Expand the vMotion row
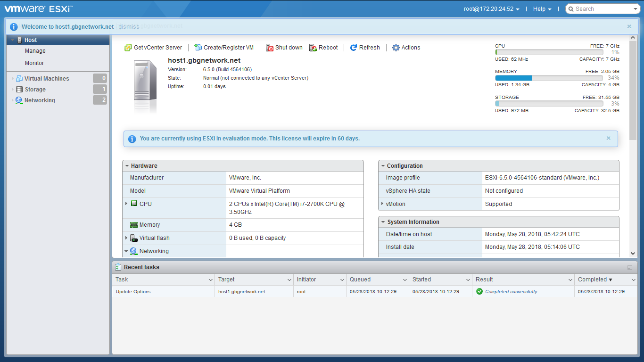The image size is (644, 362). (x=382, y=204)
